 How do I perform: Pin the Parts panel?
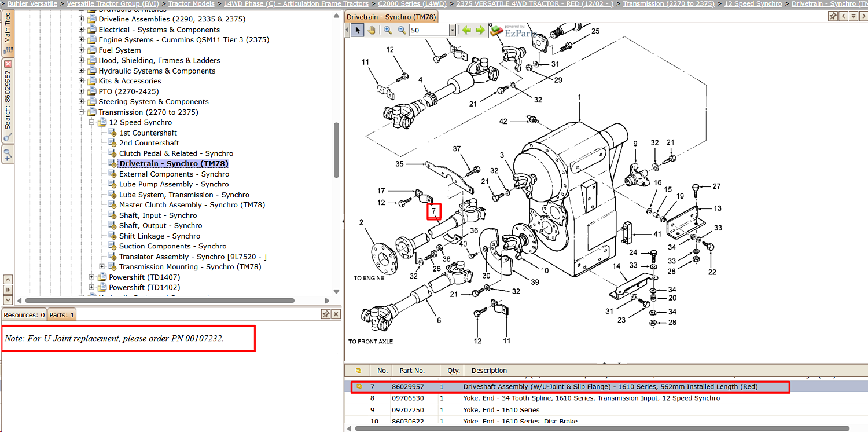(x=326, y=314)
